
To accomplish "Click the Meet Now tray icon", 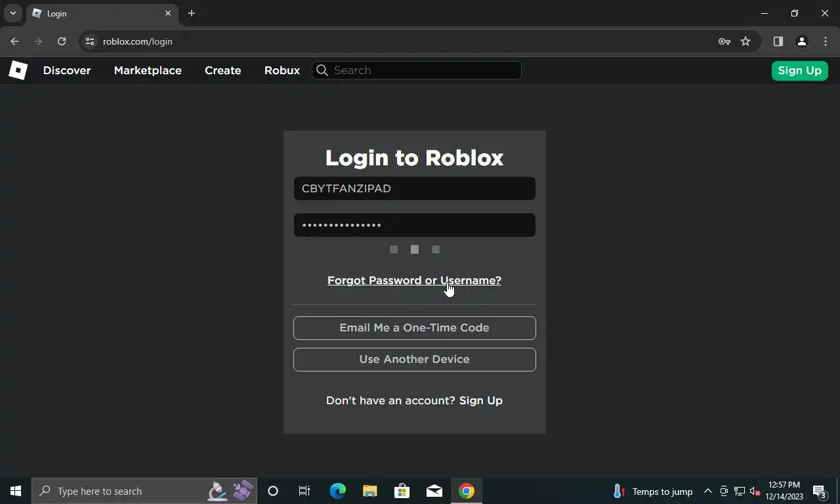I will [x=724, y=491].
